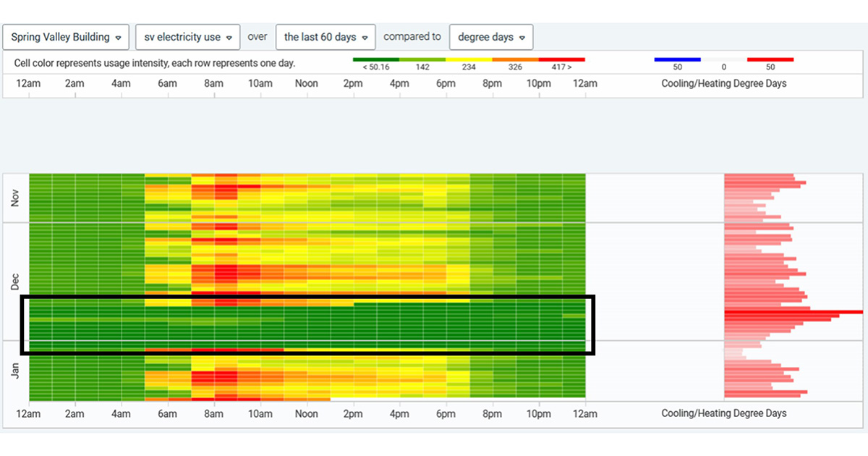
Task: Click the top axis '6am' label
Action: tap(167, 83)
